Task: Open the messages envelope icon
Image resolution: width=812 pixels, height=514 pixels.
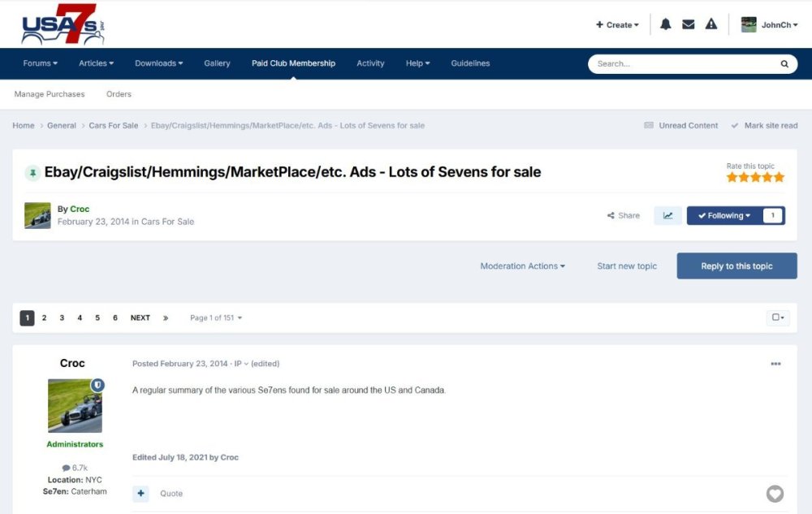Action: [688, 24]
